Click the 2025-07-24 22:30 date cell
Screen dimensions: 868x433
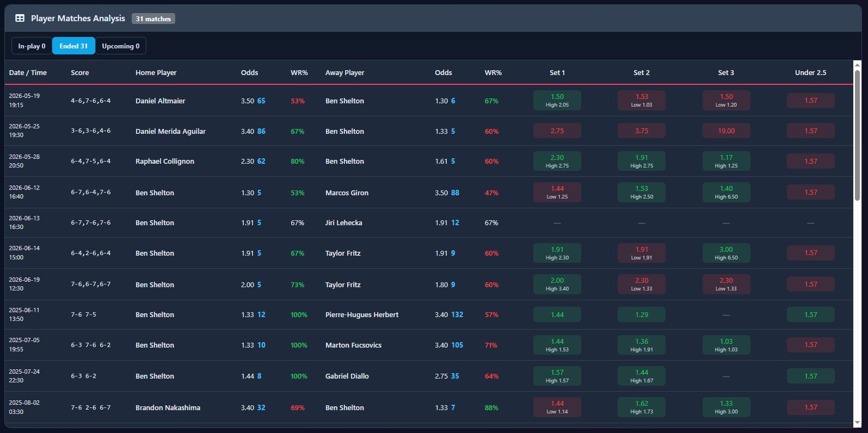(x=24, y=376)
